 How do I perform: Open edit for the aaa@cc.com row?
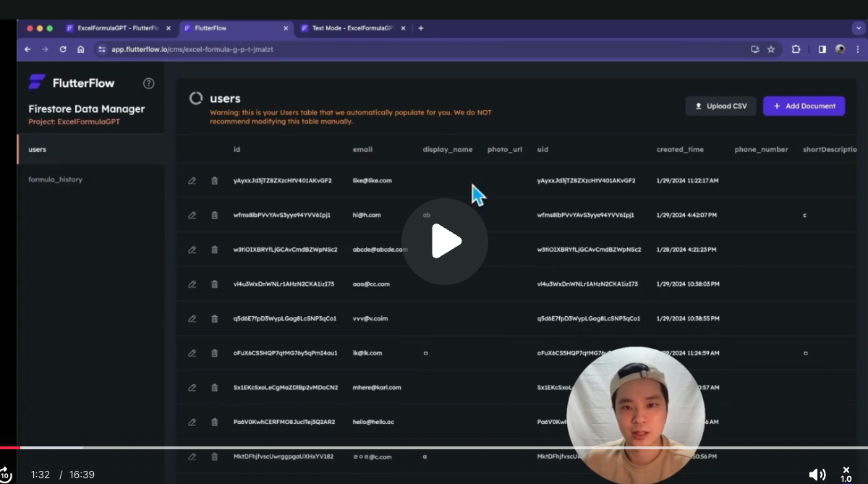pos(192,284)
